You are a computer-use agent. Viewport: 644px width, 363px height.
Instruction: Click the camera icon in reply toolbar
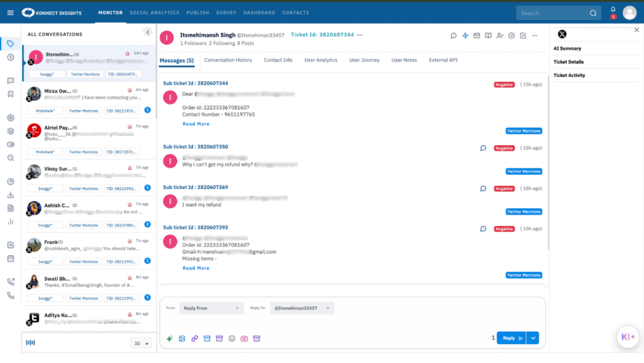(x=244, y=338)
